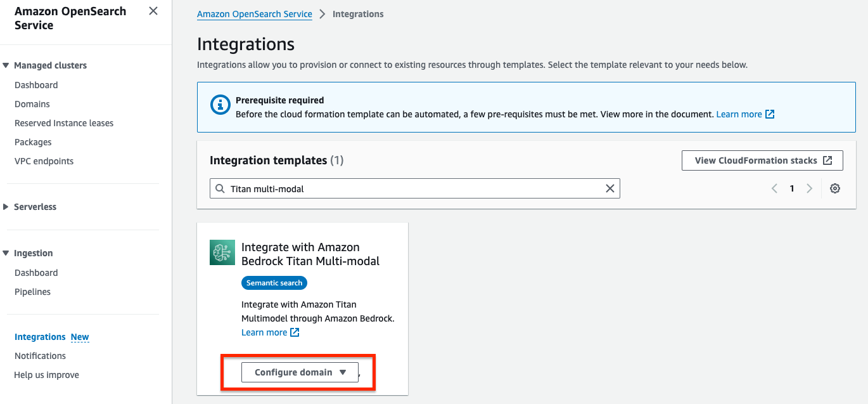Collapse the Ingestion section

pos(6,253)
